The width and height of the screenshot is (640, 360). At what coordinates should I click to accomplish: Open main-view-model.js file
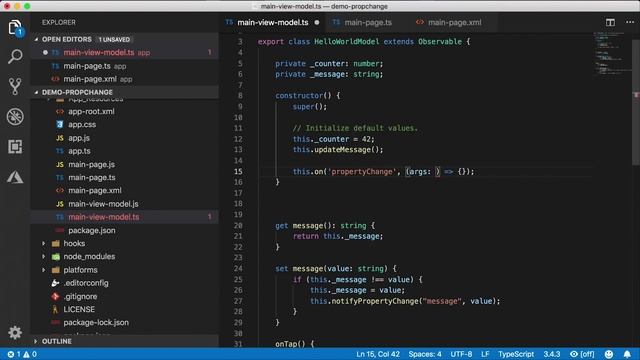tap(124, 204)
